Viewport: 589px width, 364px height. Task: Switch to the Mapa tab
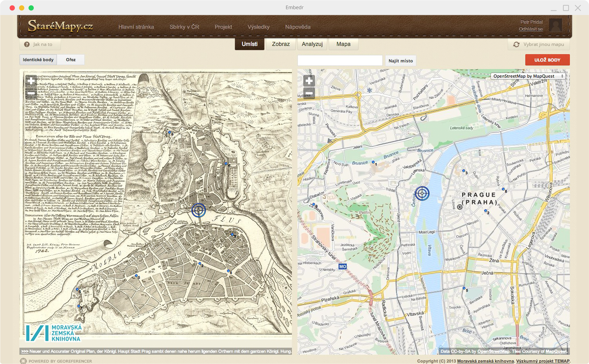click(343, 44)
